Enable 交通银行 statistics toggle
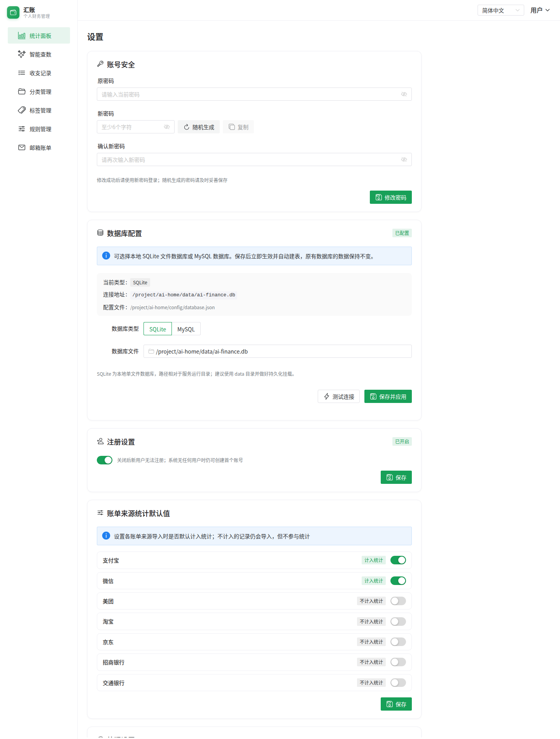 [398, 683]
